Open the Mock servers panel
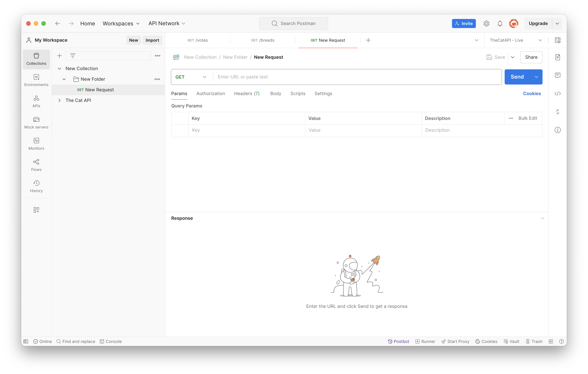The height and width of the screenshot is (374, 588). coord(36,123)
